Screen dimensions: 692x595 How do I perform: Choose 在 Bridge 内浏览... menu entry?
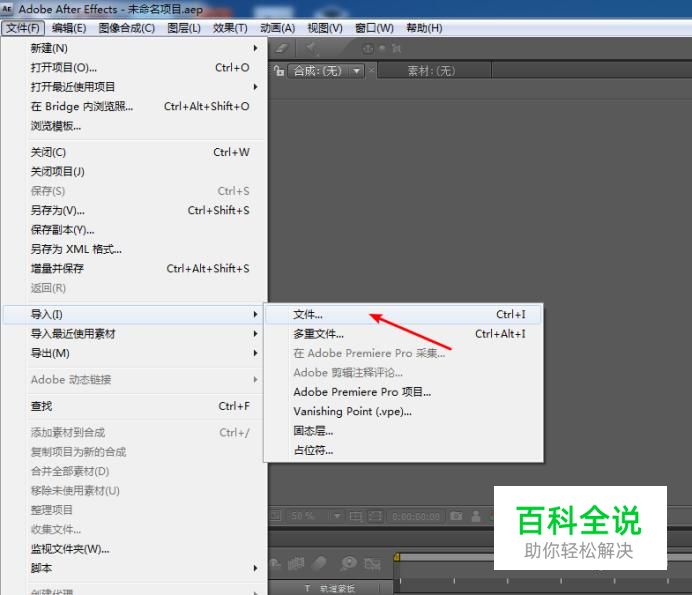tap(135, 106)
